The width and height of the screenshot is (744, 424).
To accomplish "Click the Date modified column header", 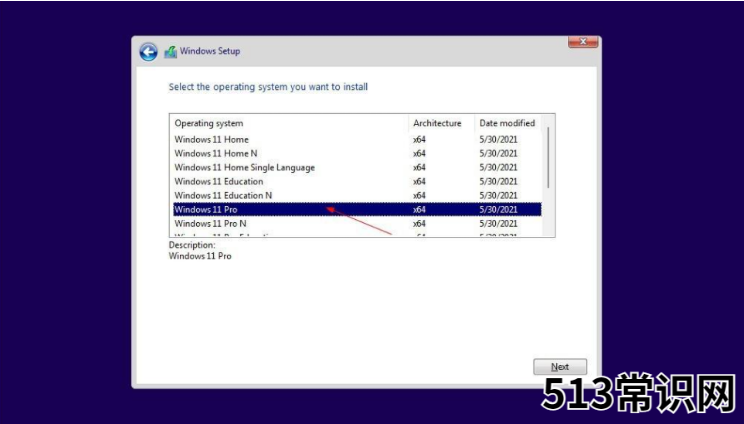I will pyautogui.click(x=508, y=123).
